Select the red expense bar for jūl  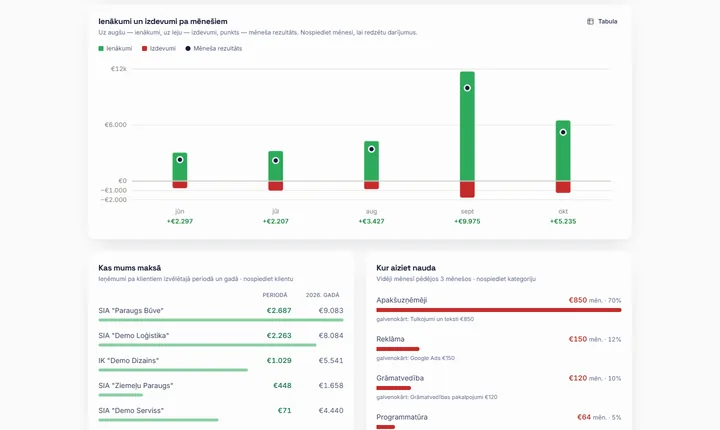pos(276,186)
